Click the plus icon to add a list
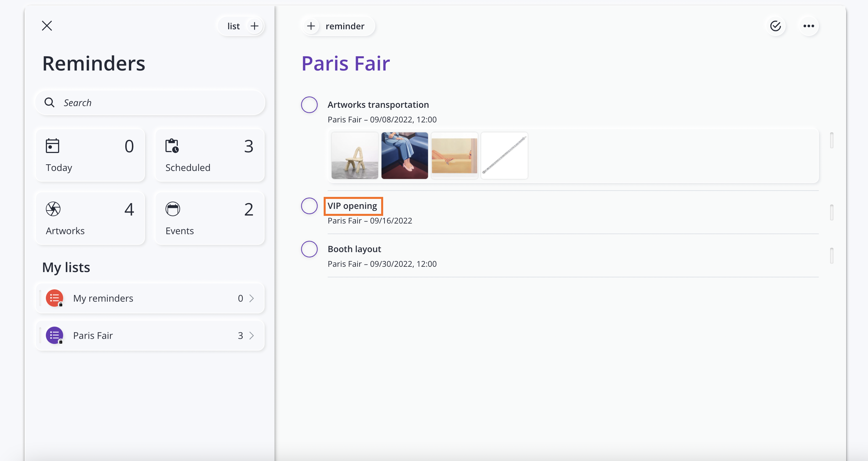The height and width of the screenshot is (461, 868). tap(255, 26)
